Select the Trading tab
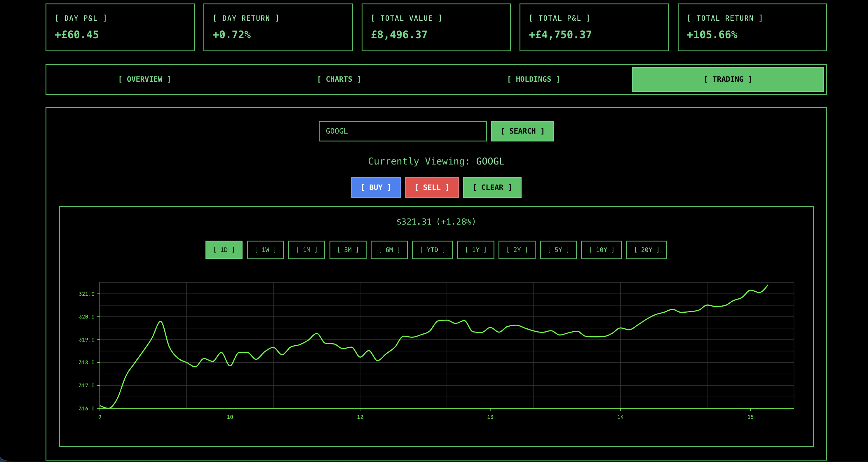This screenshot has height=462, width=868. (x=728, y=79)
